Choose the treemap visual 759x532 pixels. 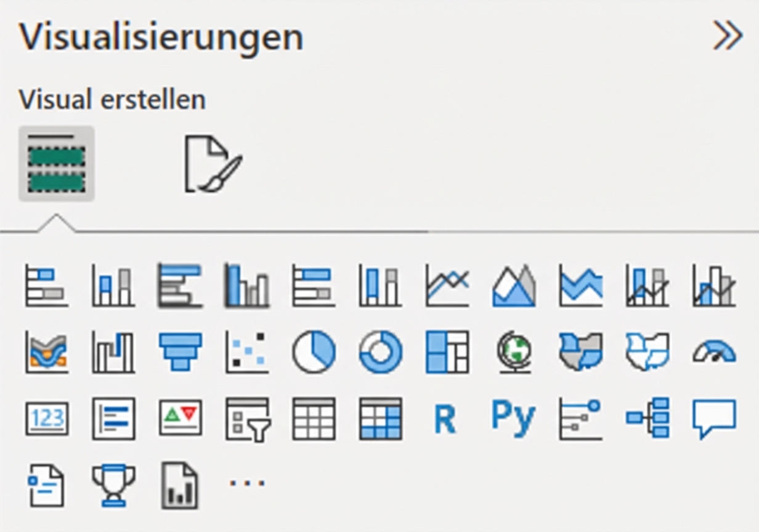447,353
